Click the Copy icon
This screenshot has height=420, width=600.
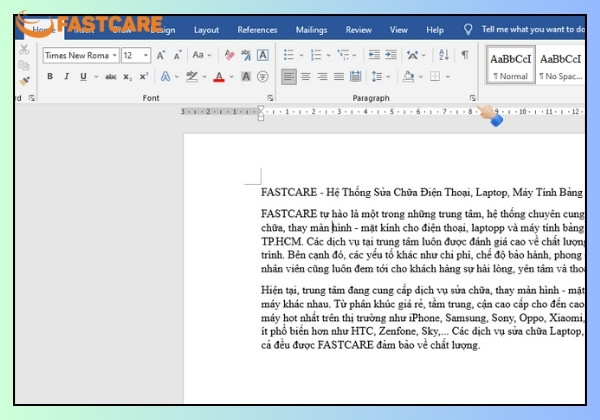tap(24, 65)
